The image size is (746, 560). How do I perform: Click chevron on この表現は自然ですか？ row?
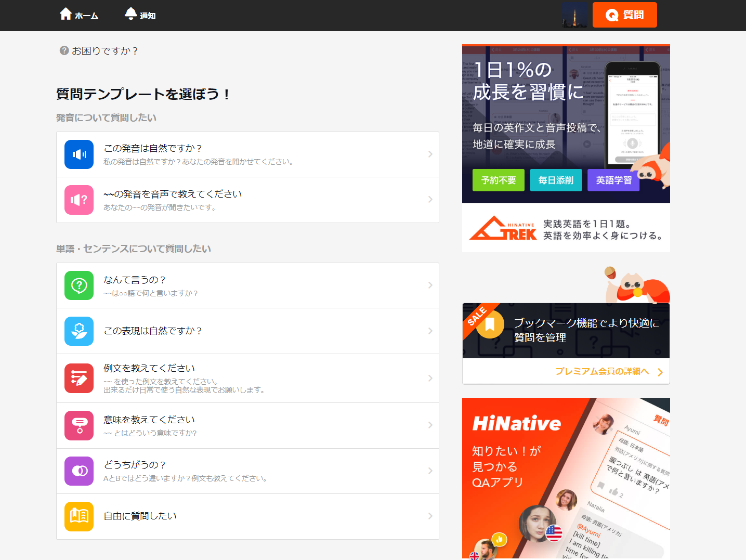coord(430,331)
